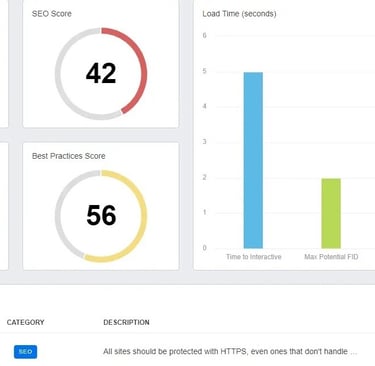Click the SEO Score gauge showing 42
375x366 pixels.
(101, 74)
